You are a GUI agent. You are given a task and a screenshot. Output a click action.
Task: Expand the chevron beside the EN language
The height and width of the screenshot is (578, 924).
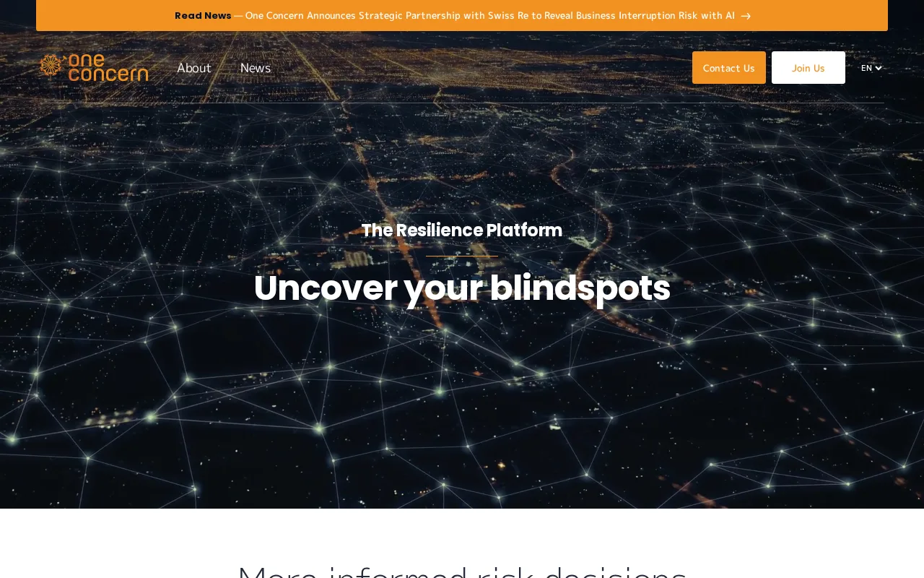tap(879, 68)
